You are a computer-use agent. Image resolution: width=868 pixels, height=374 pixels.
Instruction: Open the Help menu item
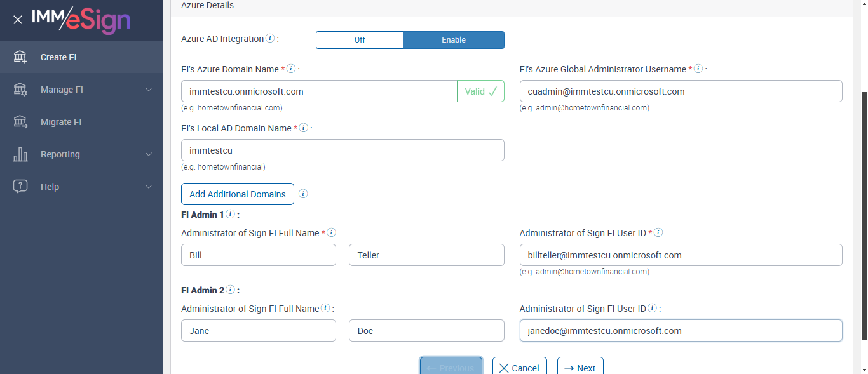tap(50, 187)
